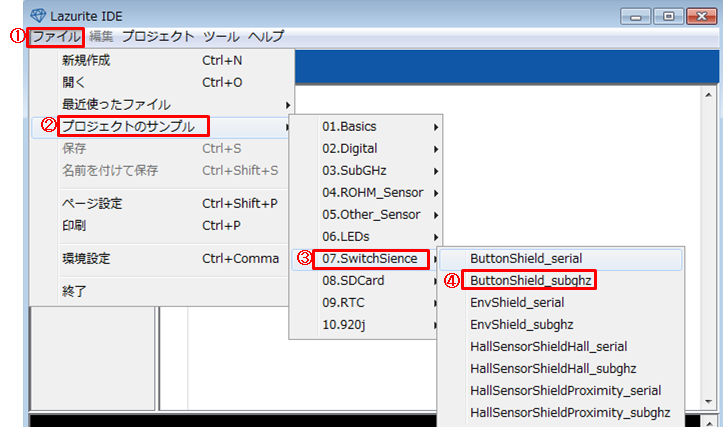Expand the 08.SDCard sample folder
The width and height of the screenshot is (723, 427).
[366, 281]
